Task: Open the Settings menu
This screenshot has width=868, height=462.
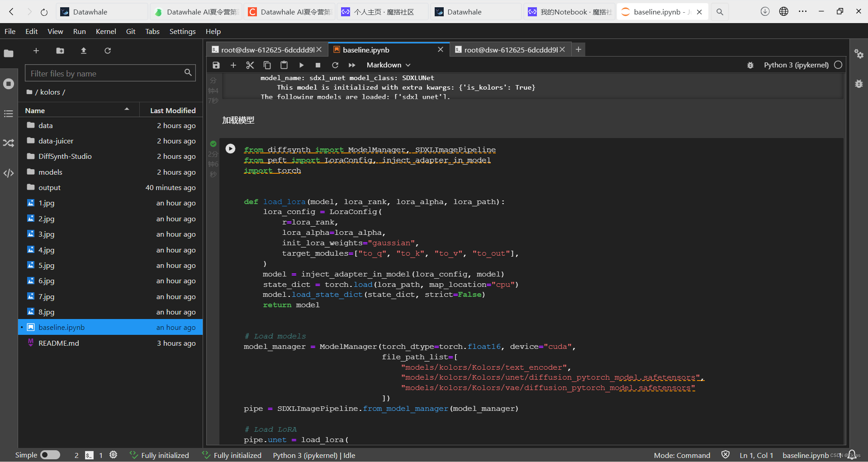Action: coord(182,31)
